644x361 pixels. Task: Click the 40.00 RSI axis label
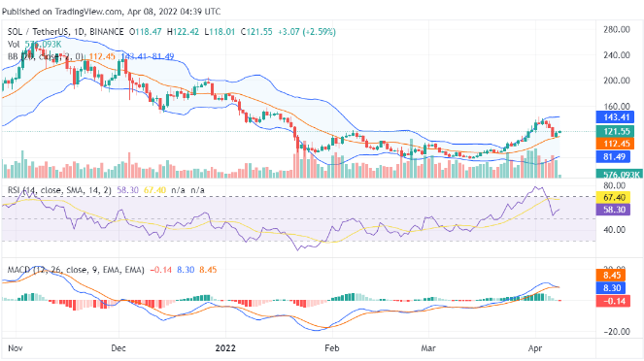point(614,230)
